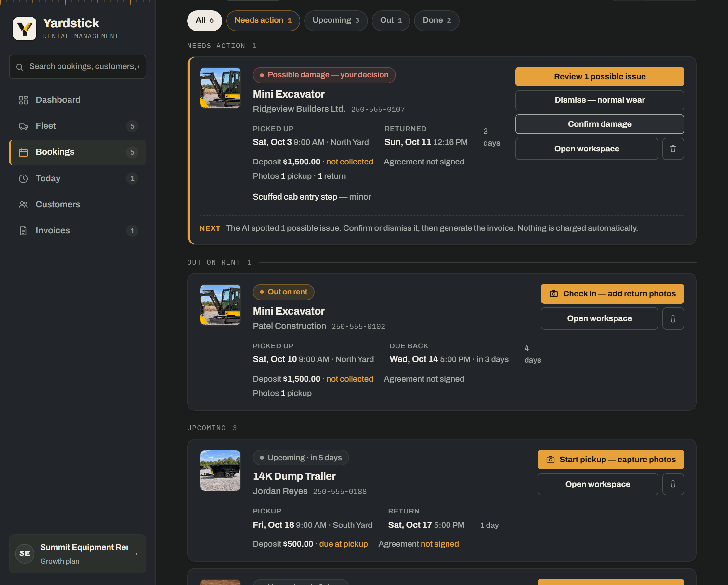This screenshot has width=728, height=585.
Task: Open the Patel Construction excavator thumbnail
Action: coord(220,305)
